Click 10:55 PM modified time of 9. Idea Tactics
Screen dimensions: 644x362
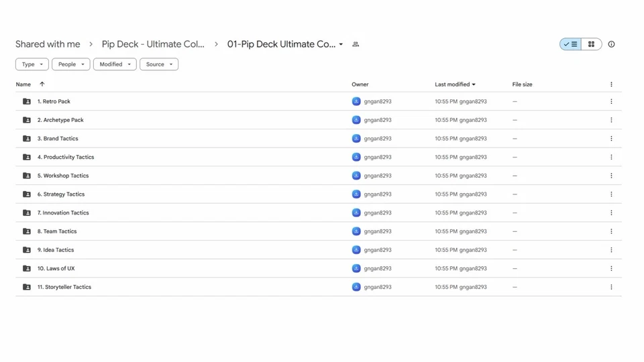click(446, 250)
